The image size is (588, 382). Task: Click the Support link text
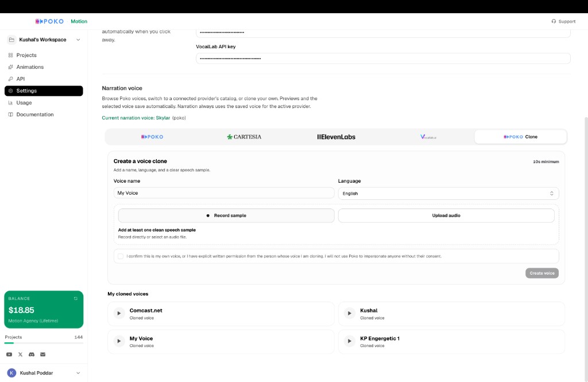(x=567, y=21)
